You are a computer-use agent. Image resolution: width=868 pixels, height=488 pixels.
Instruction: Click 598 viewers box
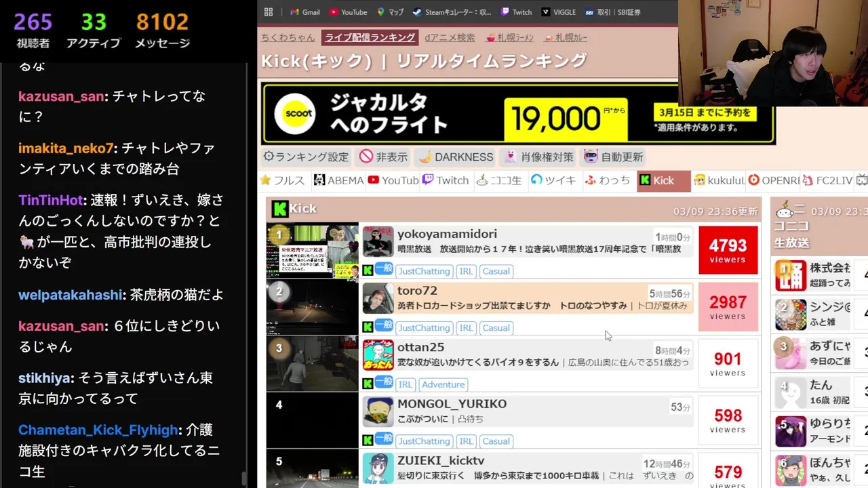[728, 420]
